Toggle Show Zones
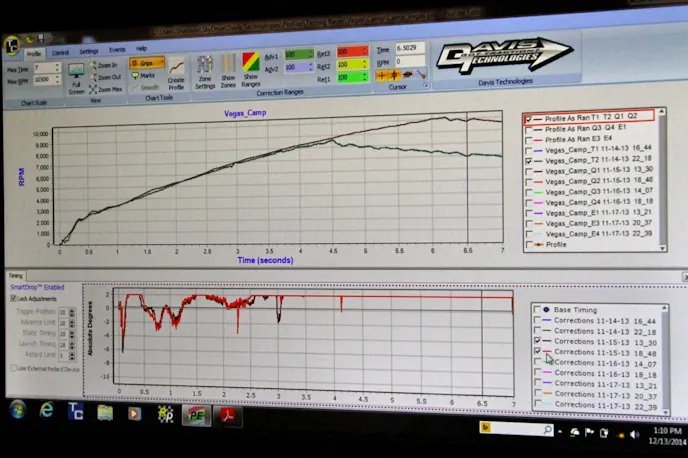The image size is (688, 458). tap(227, 74)
